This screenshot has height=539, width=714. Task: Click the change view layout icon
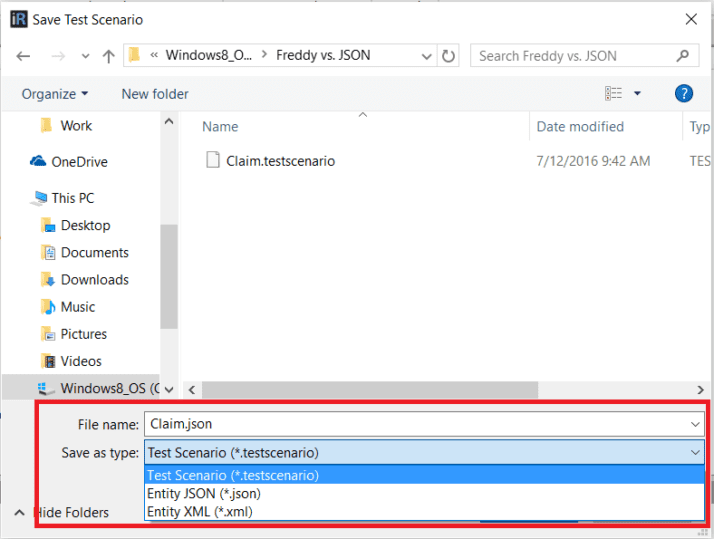tap(614, 93)
